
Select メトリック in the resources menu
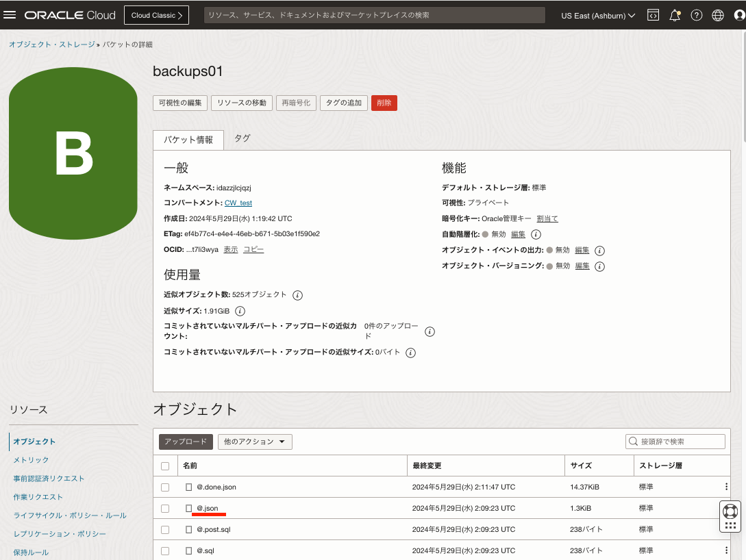coord(31,460)
